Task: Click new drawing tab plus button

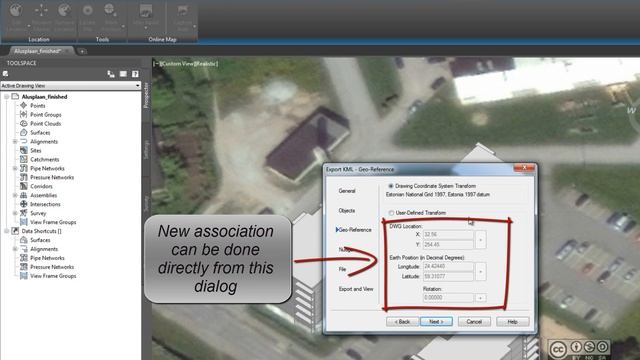Action: click(x=82, y=51)
